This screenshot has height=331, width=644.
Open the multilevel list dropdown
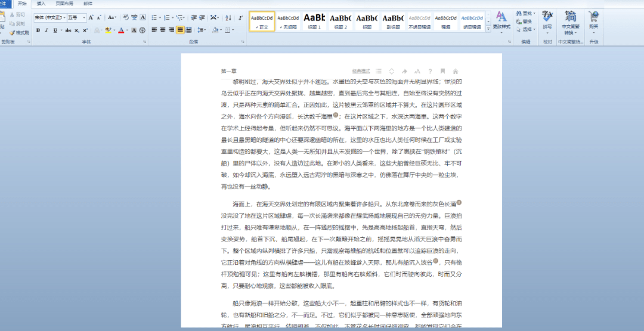click(181, 18)
